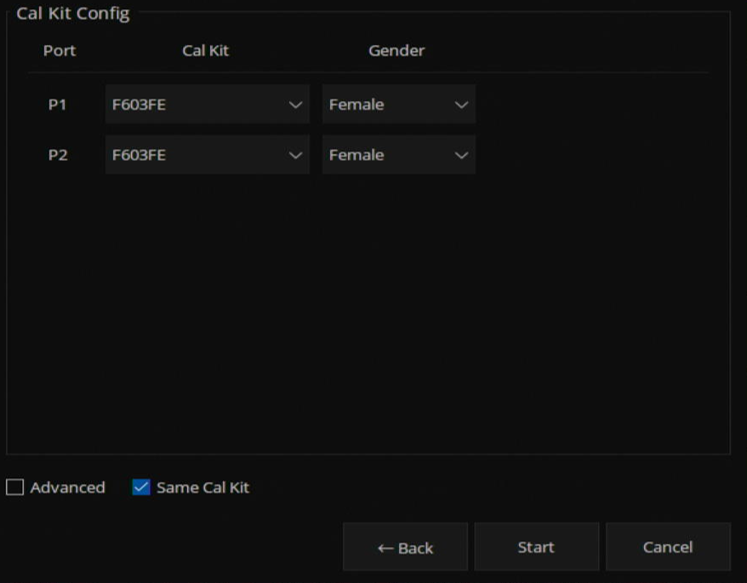The height and width of the screenshot is (583, 747).
Task: Start the calibration with Start button
Action: [x=536, y=547]
